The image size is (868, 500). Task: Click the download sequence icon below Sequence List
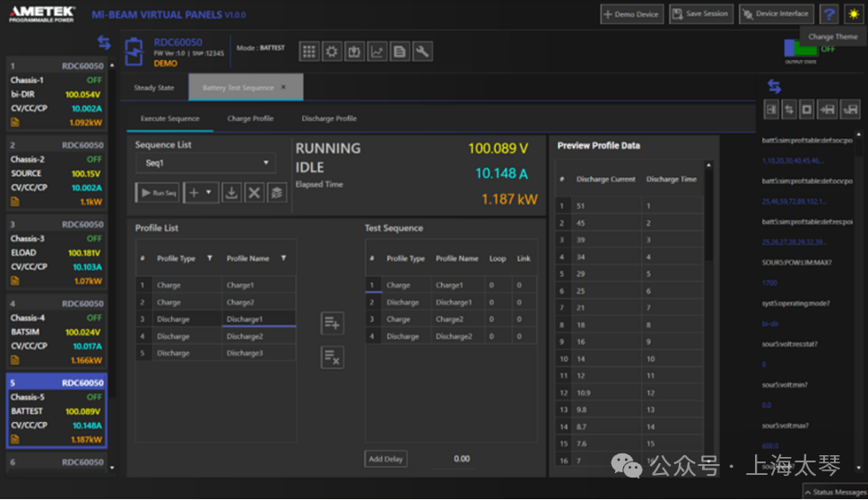[x=231, y=193]
